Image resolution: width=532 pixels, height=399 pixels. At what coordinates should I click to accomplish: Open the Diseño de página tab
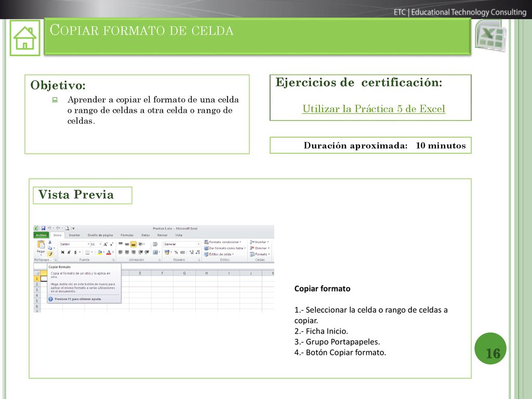click(x=100, y=235)
